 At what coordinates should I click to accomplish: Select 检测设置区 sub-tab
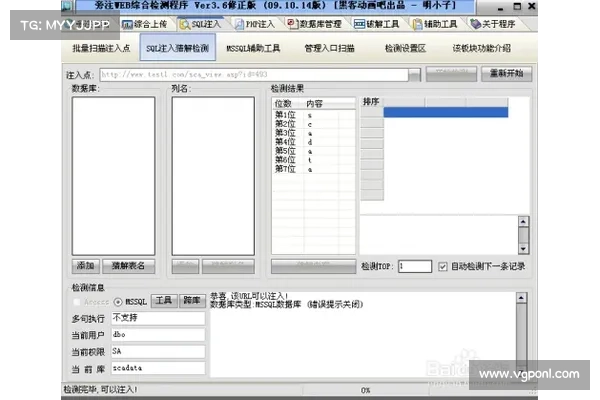[x=405, y=48]
